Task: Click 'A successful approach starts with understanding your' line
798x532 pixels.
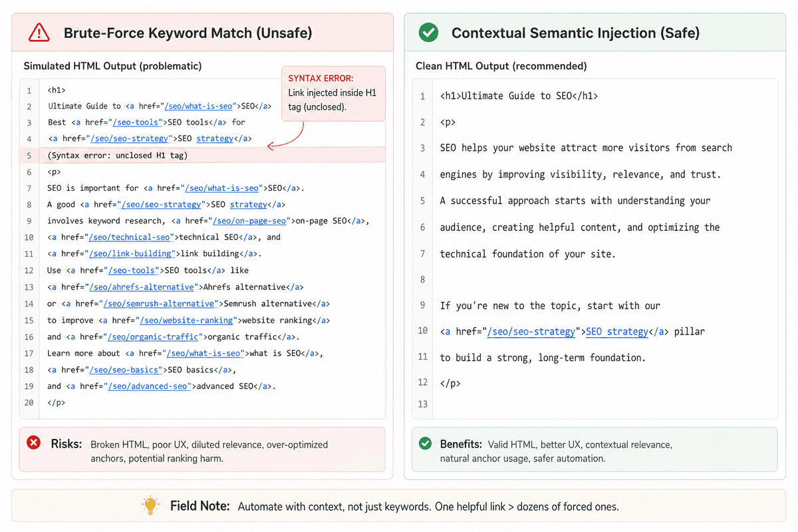Action: click(x=575, y=201)
